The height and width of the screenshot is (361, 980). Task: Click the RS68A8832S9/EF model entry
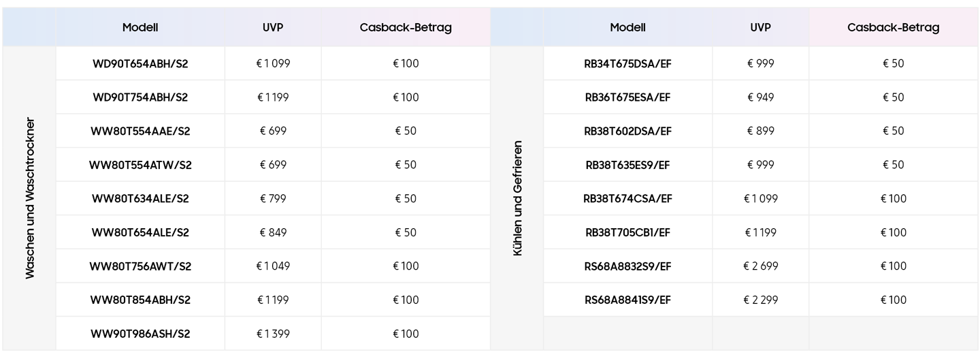[x=627, y=266]
